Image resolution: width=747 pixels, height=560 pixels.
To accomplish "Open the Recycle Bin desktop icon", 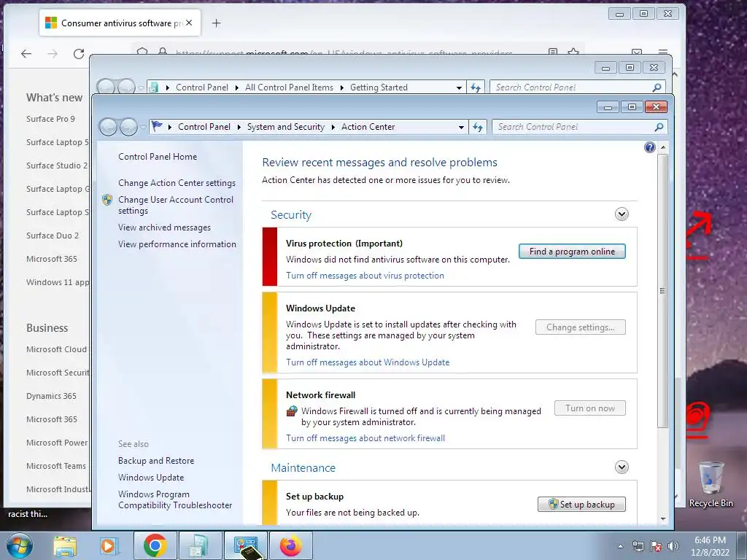I will 711,485.
